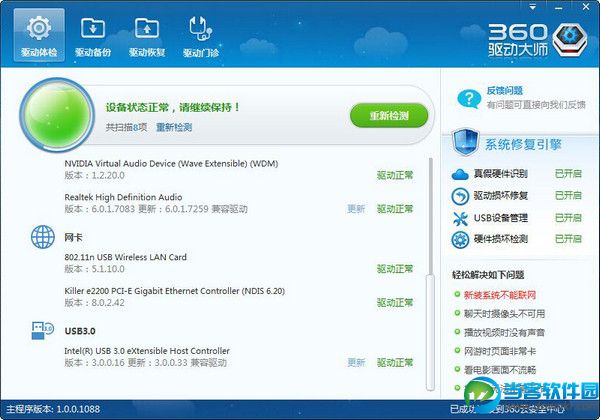Click the 驱动损坏修复 icon
Screen dimensions: 600x420
tap(460, 196)
